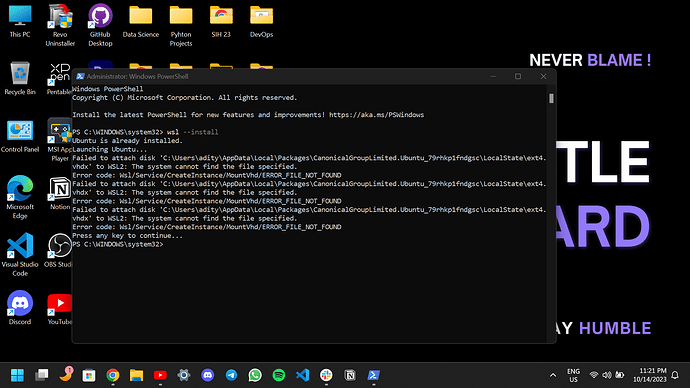Image resolution: width=690 pixels, height=388 pixels.
Task: Click the 'Copyright (C) Microsoft Corporation' line
Action: click(x=185, y=98)
